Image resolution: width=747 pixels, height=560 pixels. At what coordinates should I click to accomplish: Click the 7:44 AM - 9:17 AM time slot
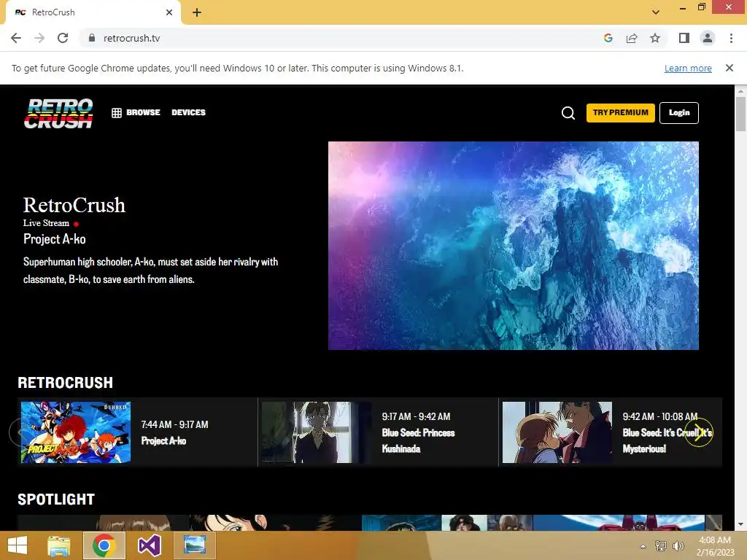coord(175,424)
